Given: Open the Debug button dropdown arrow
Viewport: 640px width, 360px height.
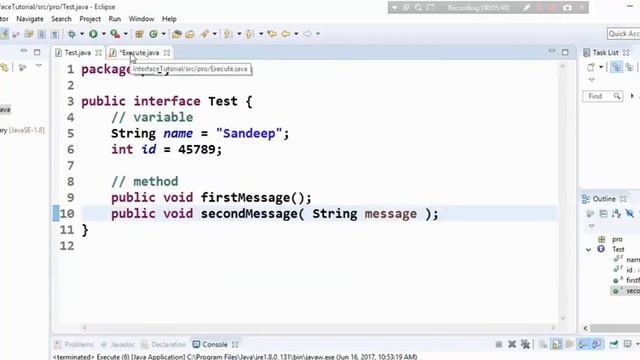Looking at the screenshot, I should 82,34.
